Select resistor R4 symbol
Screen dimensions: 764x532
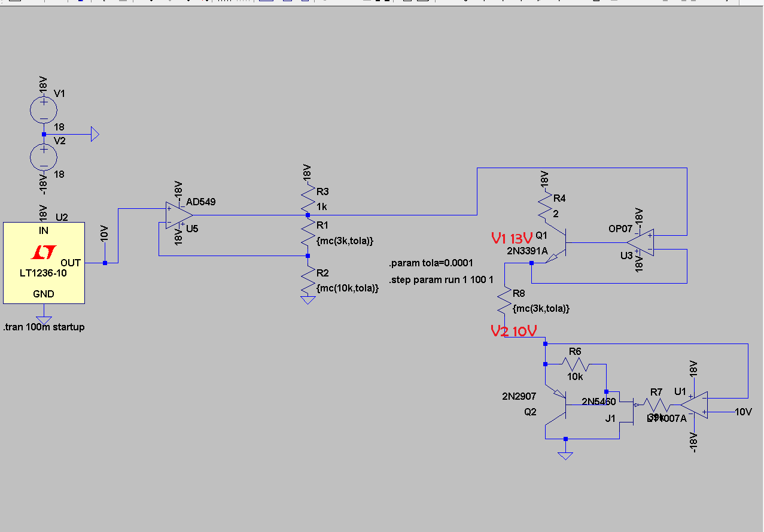click(545, 205)
